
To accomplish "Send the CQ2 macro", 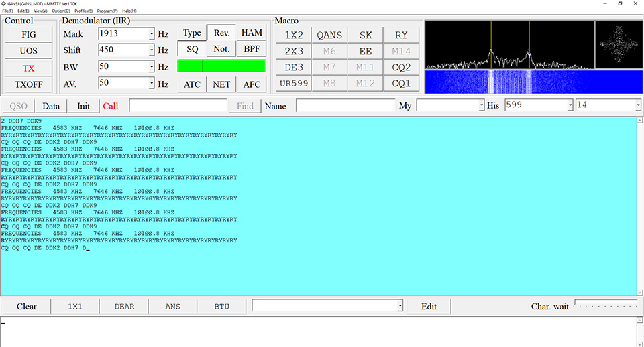I will pos(401,67).
